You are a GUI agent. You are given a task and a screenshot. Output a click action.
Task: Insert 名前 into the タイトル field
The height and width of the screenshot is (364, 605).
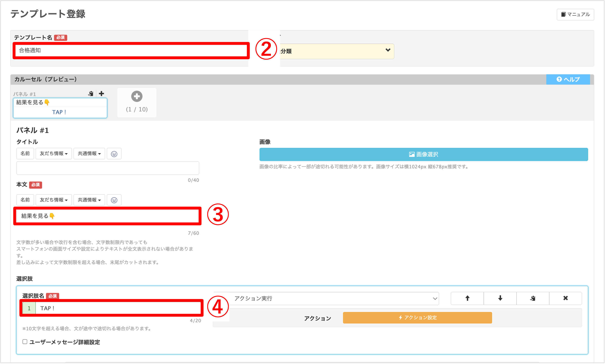[25, 154]
